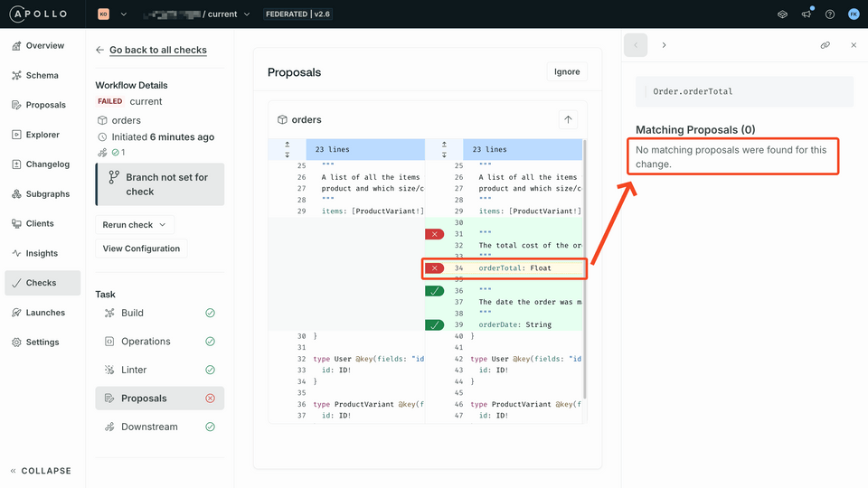This screenshot has width=868, height=488.
Task: Click the Apollo logo
Action: [39, 14]
